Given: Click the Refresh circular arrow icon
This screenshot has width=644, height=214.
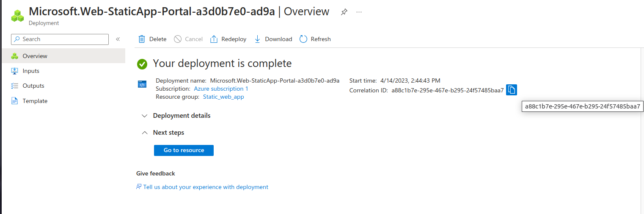Looking at the screenshot, I should [x=303, y=39].
